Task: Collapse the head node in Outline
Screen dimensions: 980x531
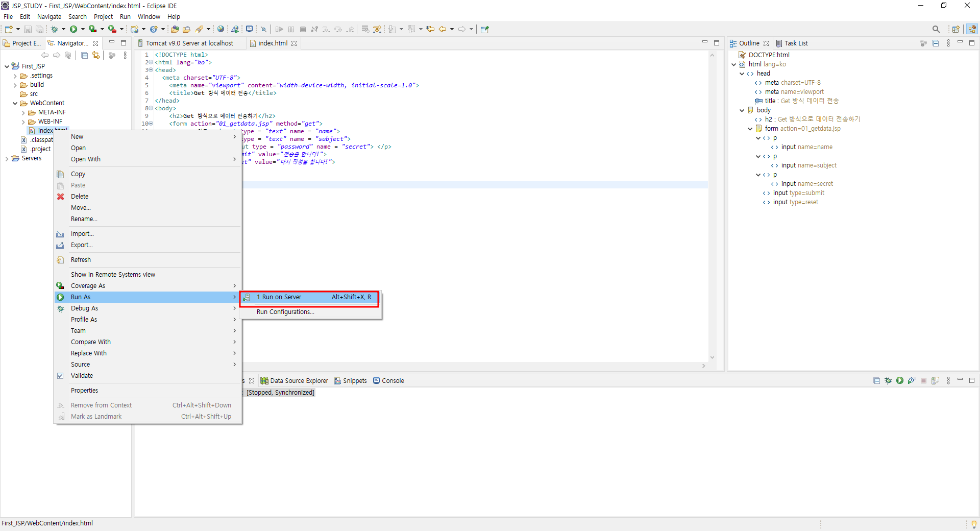Action: pos(742,74)
